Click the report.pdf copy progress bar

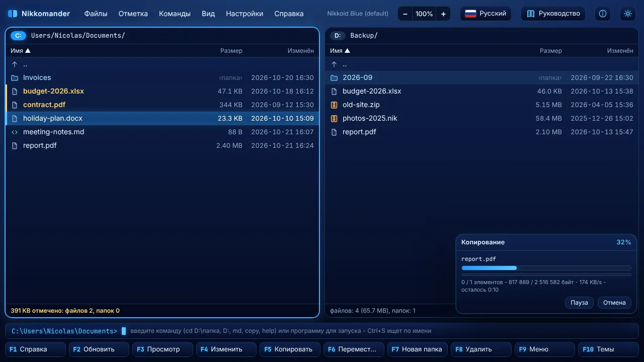tap(546, 268)
